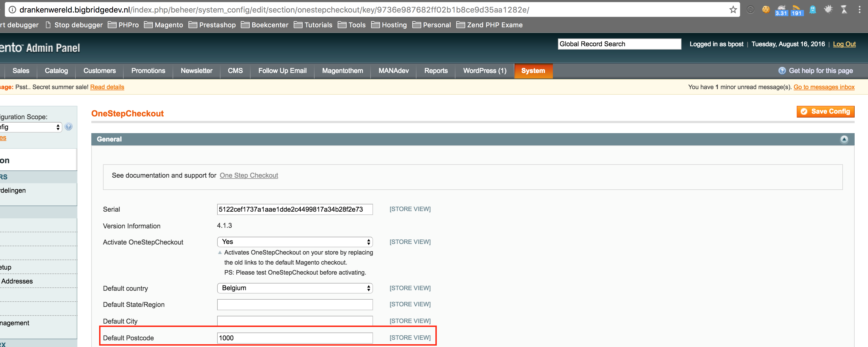868x347 pixels.
Task: Click the hourglass extension icon
Action: [844, 9]
